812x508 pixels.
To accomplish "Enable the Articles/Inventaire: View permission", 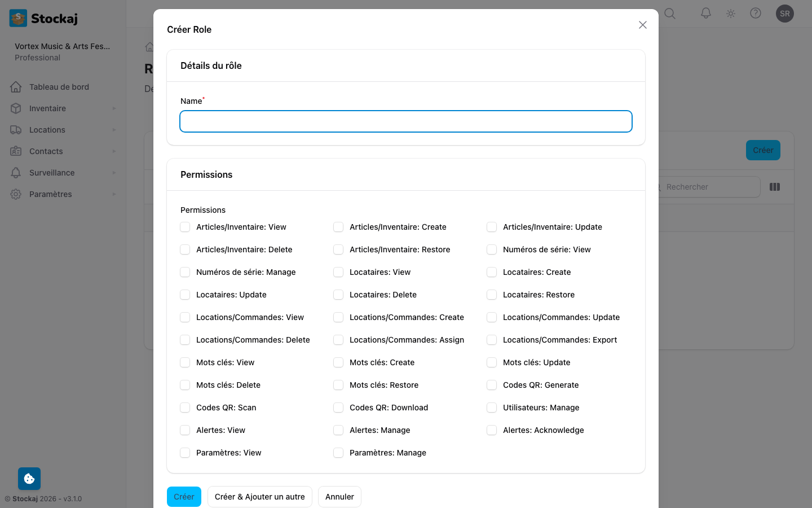I will [x=185, y=226].
